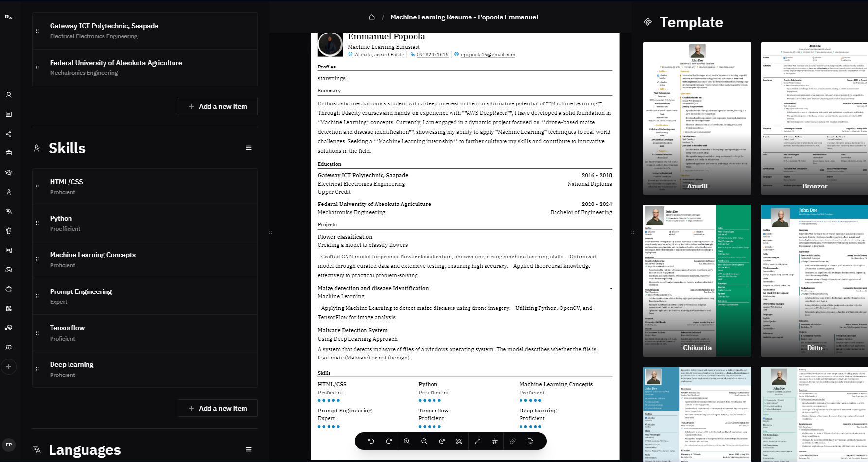Add a new item below the education list
This screenshot has height=462, width=868.
[x=217, y=106]
